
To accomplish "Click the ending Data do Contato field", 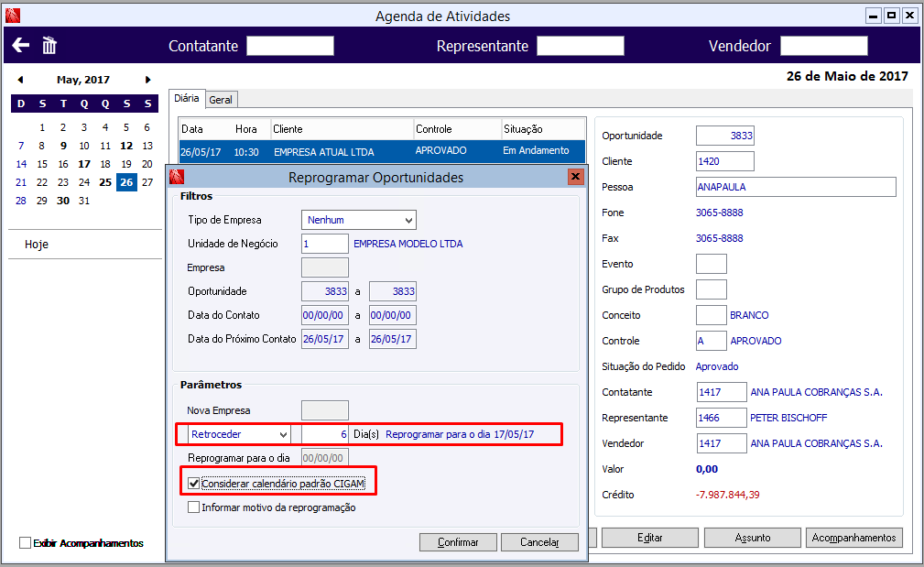I will (393, 315).
